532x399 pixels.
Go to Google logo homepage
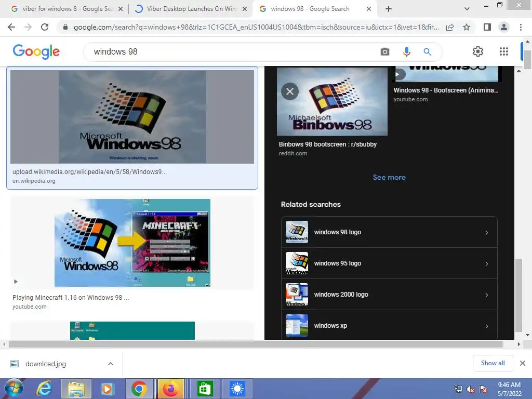click(36, 51)
